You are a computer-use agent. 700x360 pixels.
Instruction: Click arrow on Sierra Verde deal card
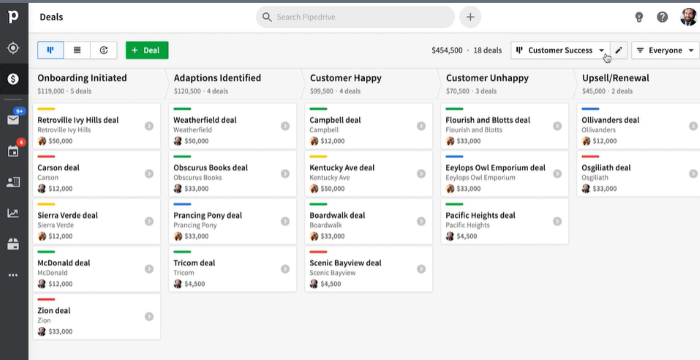coord(149,221)
